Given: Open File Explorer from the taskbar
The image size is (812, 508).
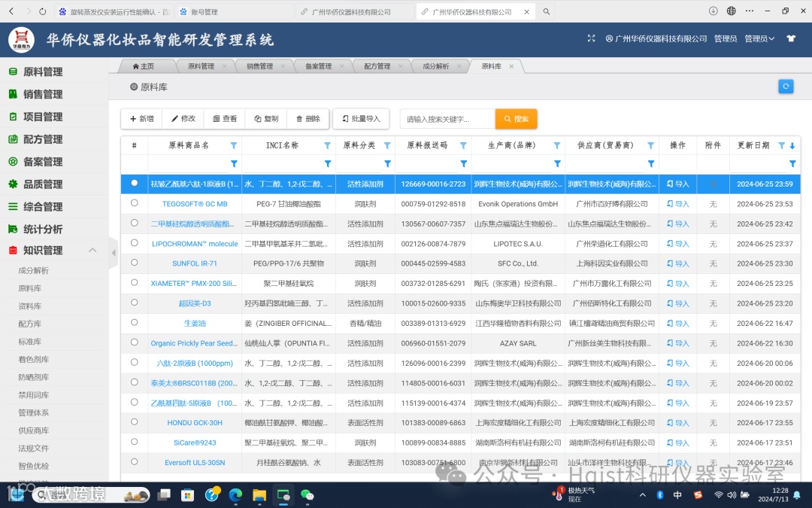Looking at the screenshot, I should [x=259, y=495].
